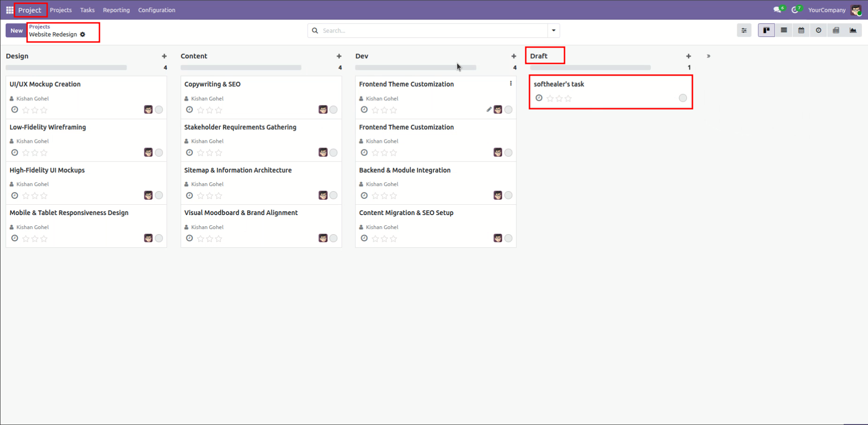Click the magnifier icon in search box
This screenshot has height=425, width=868.
pyautogui.click(x=315, y=31)
